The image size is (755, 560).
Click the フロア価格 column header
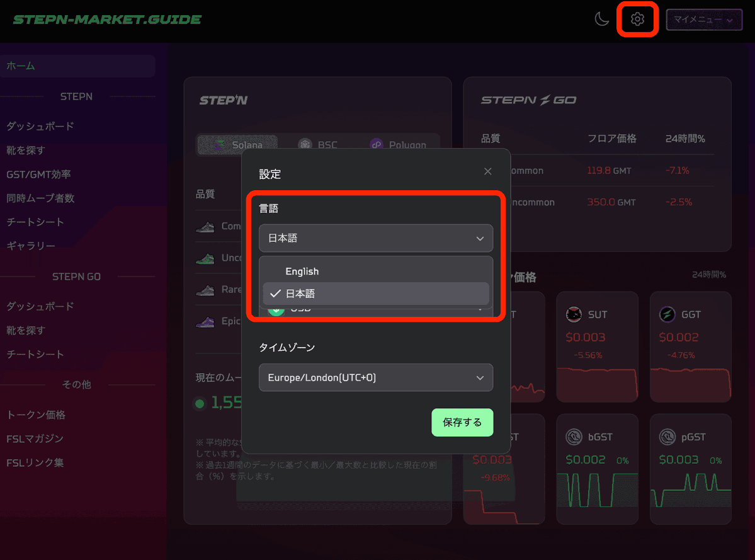(611, 139)
